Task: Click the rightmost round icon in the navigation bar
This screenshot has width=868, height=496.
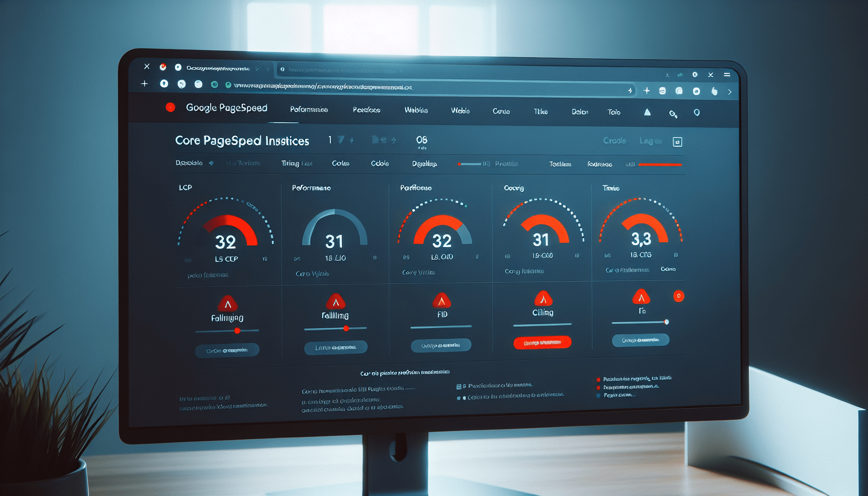Action: pyautogui.click(x=697, y=112)
